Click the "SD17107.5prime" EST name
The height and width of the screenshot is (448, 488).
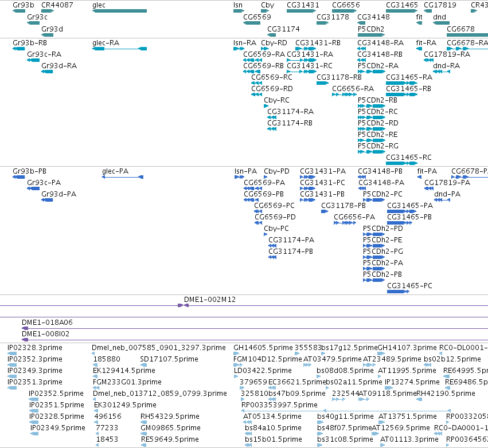tap(169, 359)
